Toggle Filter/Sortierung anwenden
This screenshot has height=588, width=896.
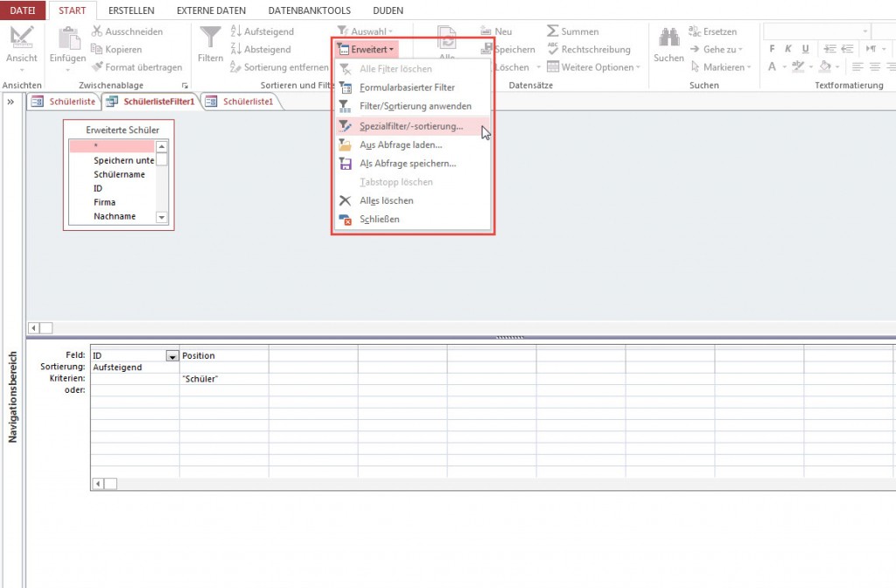click(x=415, y=106)
